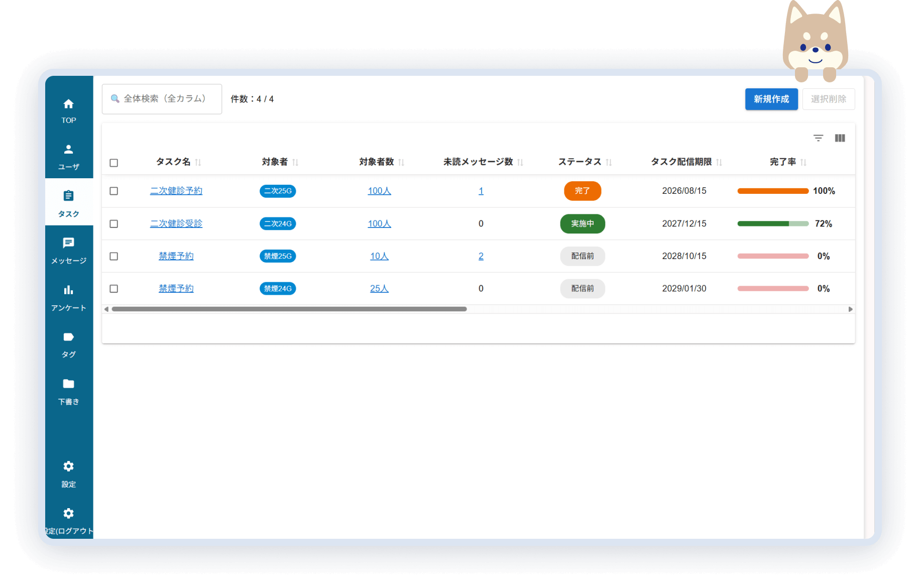Open the 設定 menu item
The width and height of the screenshot is (920, 588).
69,473
